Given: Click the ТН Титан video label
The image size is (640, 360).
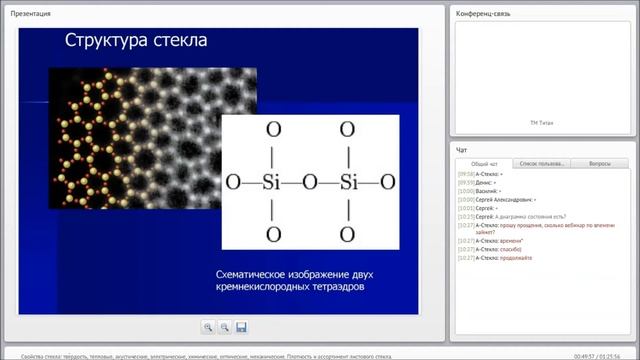Looking at the screenshot, I should tap(542, 122).
